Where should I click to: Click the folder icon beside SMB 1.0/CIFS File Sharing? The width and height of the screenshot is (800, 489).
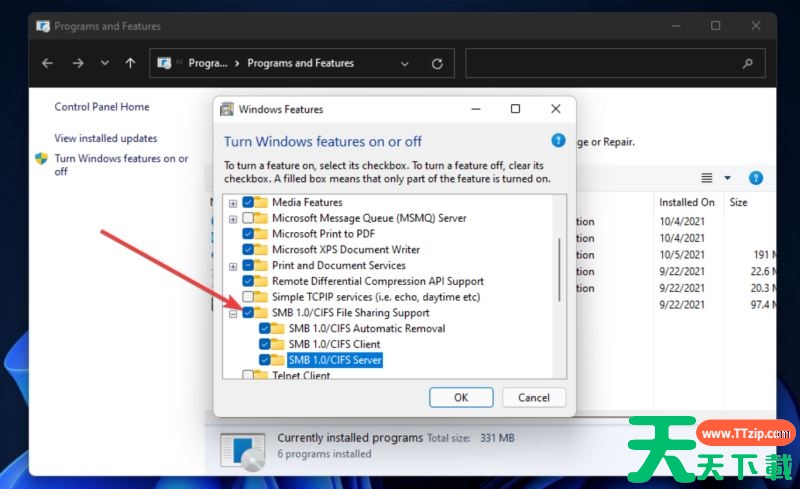click(x=261, y=313)
